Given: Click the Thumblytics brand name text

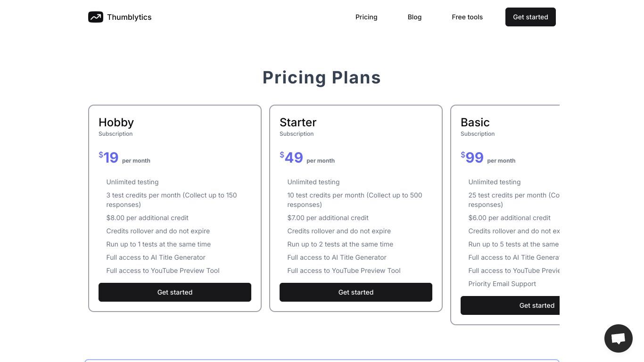Looking at the screenshot, I should (x=129, y=17).
